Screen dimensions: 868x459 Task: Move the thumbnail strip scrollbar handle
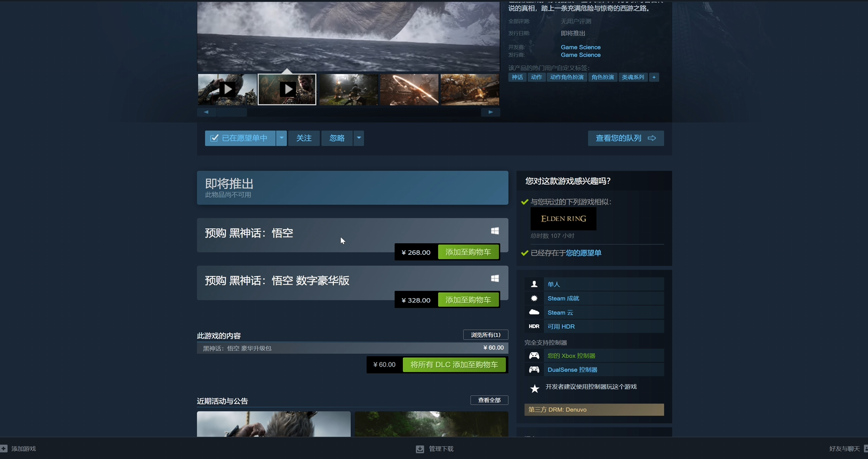(x=231, y=112)
